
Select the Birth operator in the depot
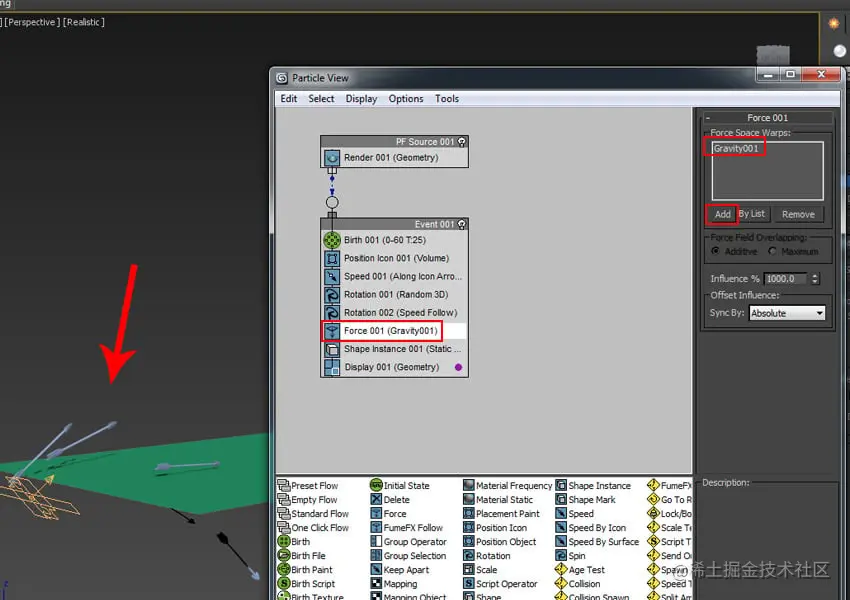[x=293, y=541]
